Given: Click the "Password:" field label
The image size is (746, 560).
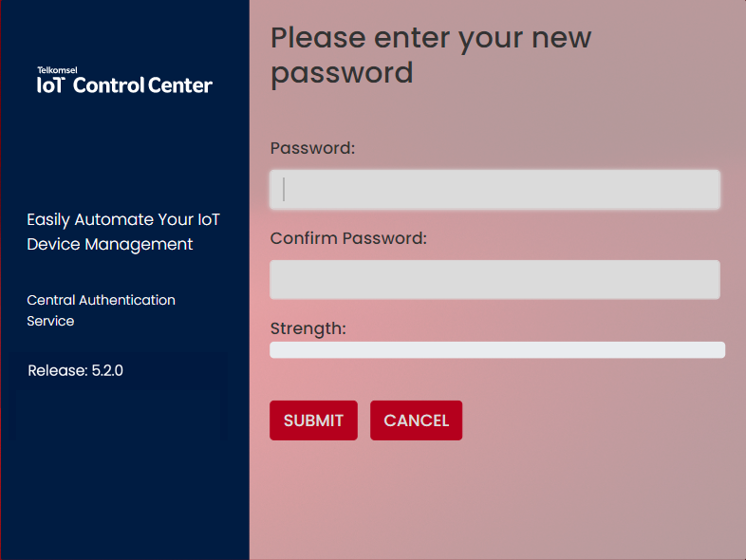Looking at the screenshot, I should click(x=312, y=148).
